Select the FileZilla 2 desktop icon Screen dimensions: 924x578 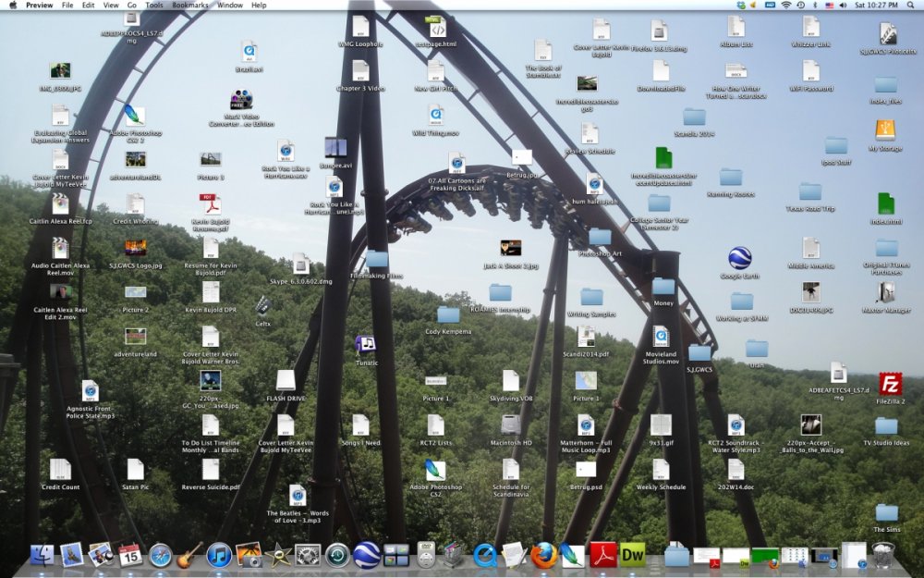point(890,385)
